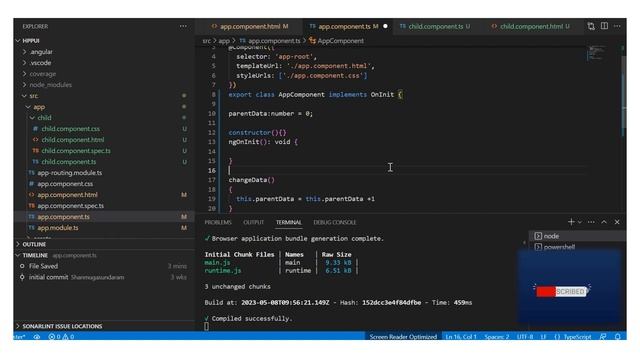Open child.component.ts in explorer
640x360 pixels.
click(69, 162)
